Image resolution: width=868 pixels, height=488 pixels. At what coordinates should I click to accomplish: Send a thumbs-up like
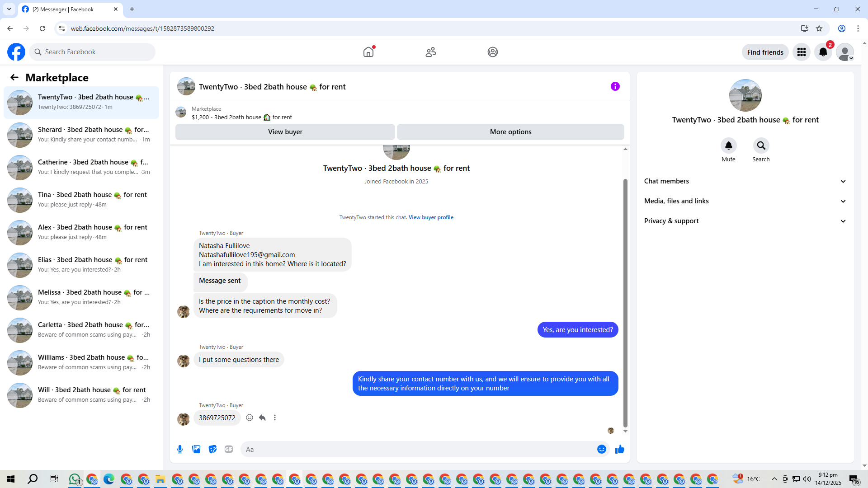(x=619, y=449)
